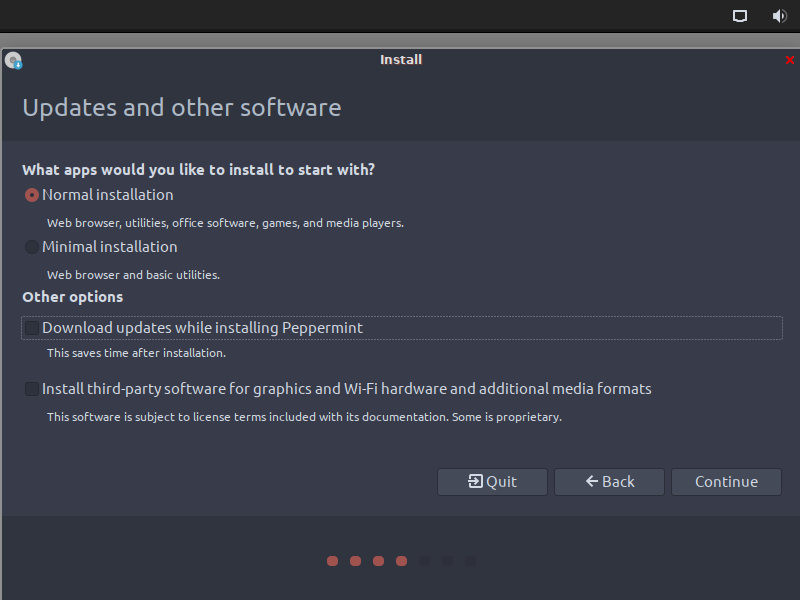Go Back to the previous step
This screenshot has height=600, width=800.
point(609,482)
